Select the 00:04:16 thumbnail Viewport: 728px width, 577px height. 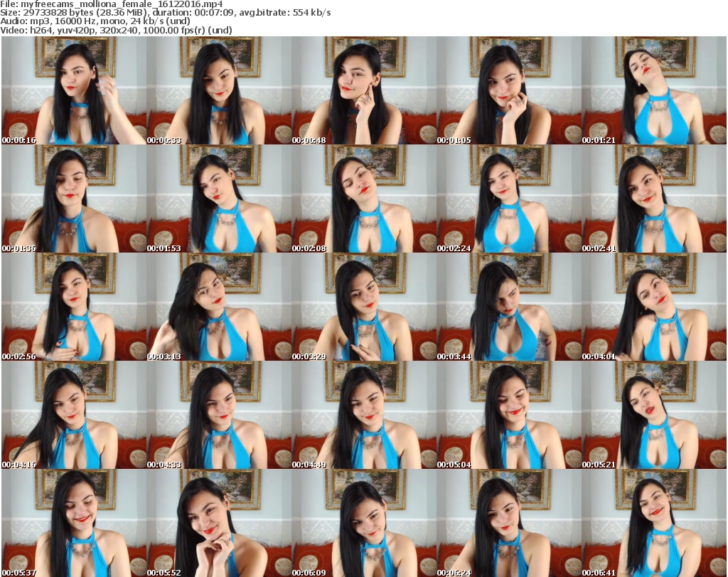tap(74, 415)
